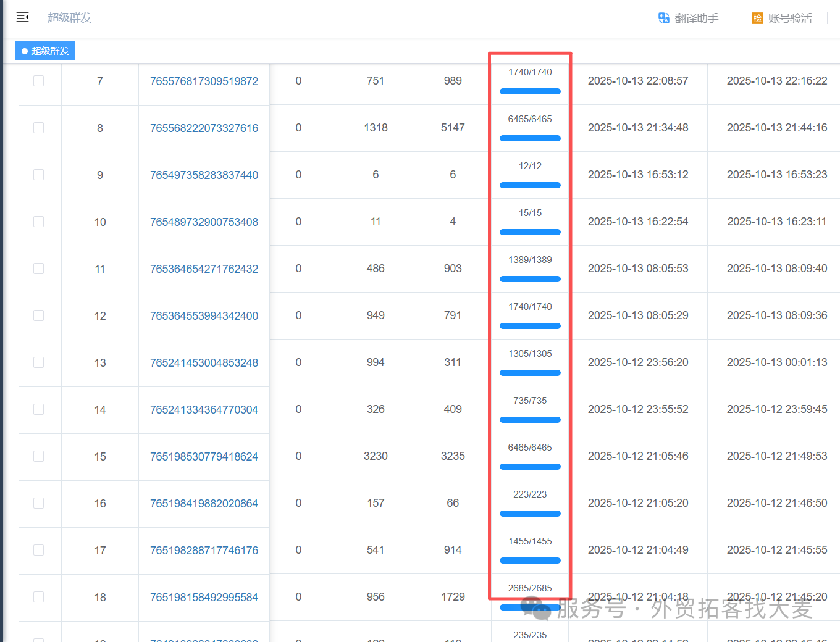Open task ID 765198288717746176
Image resolution: width=840 pixels, height=642 pixels.
(204, 550)
